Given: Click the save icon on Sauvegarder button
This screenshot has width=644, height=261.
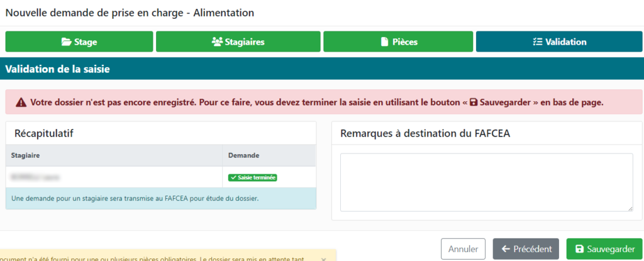Looking at the screenshot, I should pyautogui.click(x=579, y=249).
